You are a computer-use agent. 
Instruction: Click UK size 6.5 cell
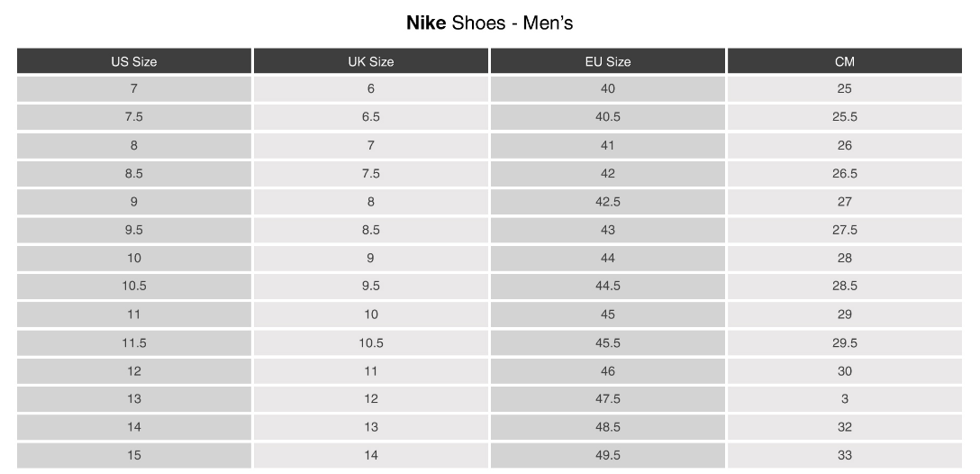[371, 117]
